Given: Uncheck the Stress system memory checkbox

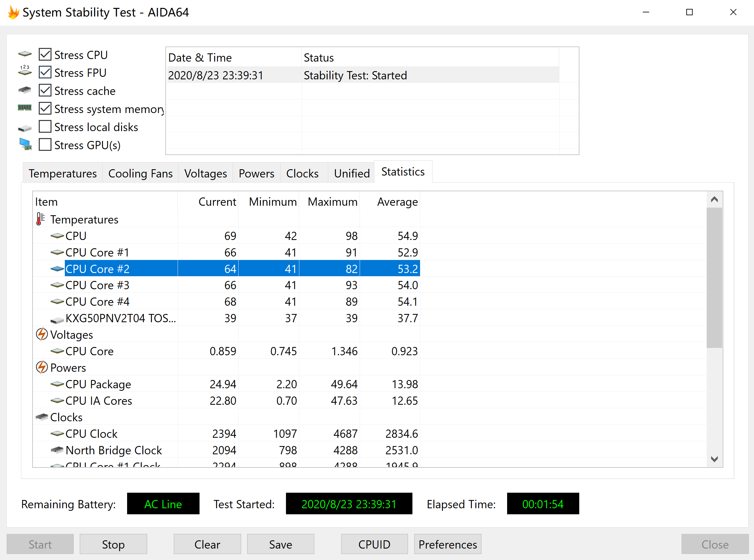Looking at the screenshot, I should tap(45, 109).
